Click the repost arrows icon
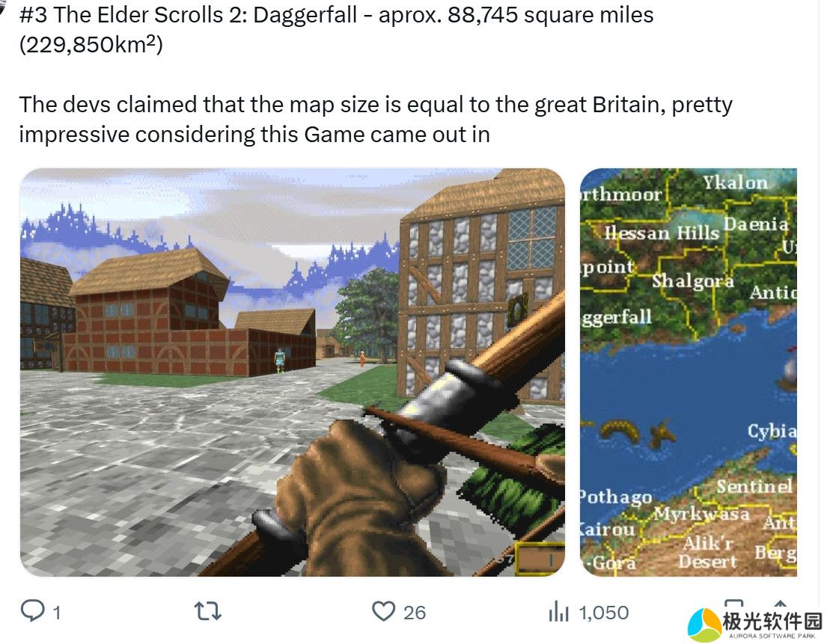 pos(207,611)
